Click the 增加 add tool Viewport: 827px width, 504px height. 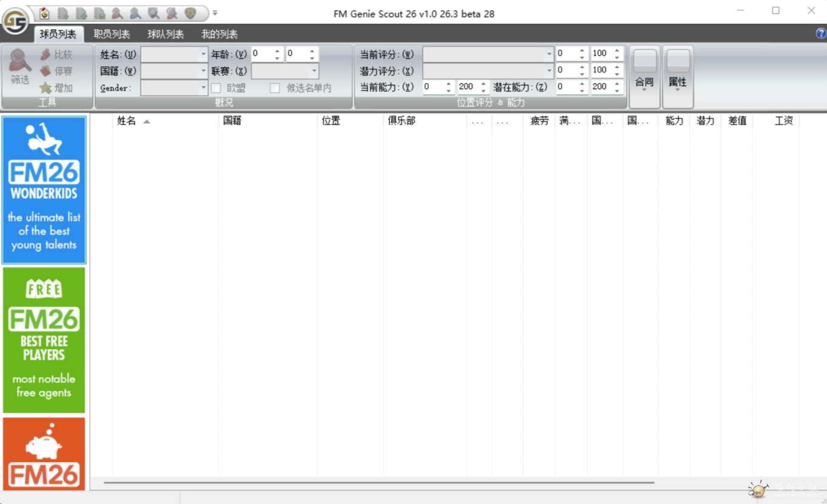tap(61, 87)
